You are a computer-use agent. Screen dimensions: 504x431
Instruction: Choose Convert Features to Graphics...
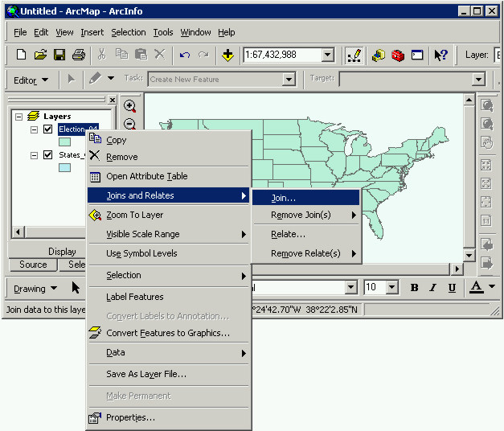point(168,333)
